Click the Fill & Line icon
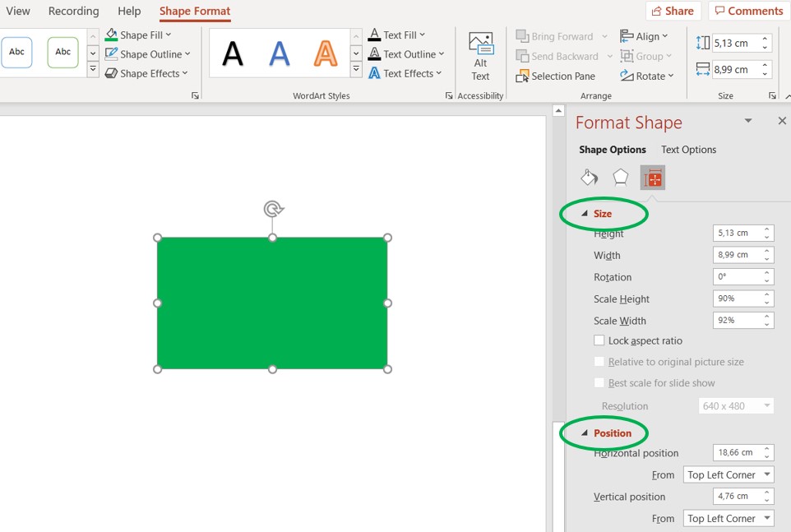The image size is (791, 532). click(x=589, y=178)
